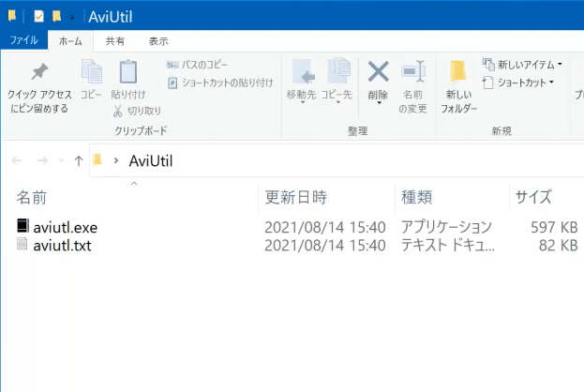584x392 pixels.
Task: Pin folder to Quick Access
Action: tap(39, 88)
